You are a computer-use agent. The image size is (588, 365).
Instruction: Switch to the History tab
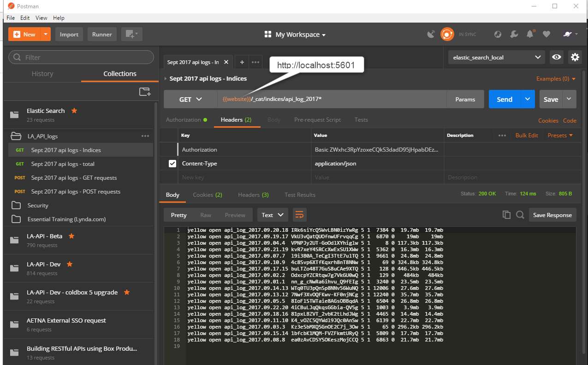pyautogui.click(x=42, y=74)
